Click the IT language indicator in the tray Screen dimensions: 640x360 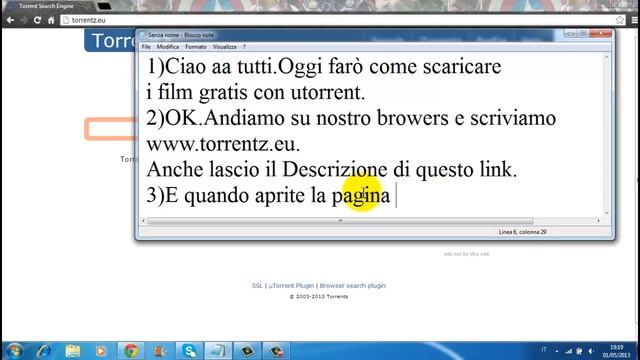(544, 350)
